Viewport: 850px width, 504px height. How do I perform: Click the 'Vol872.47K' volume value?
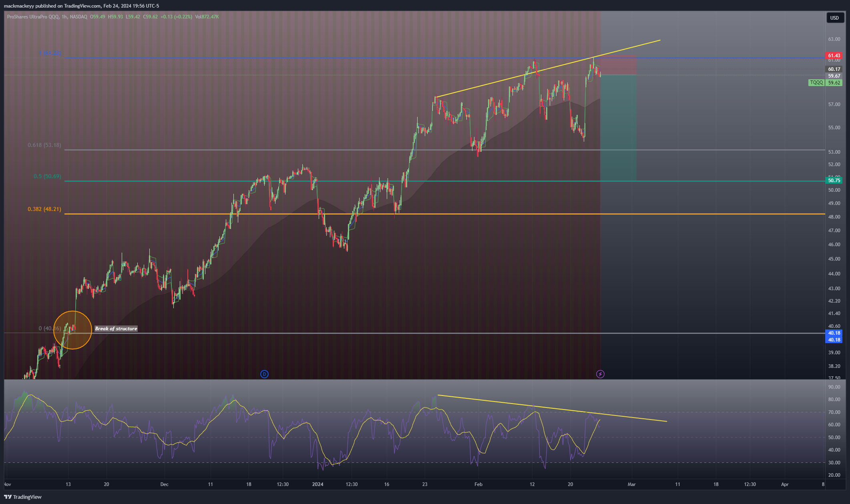click(207, 17)
